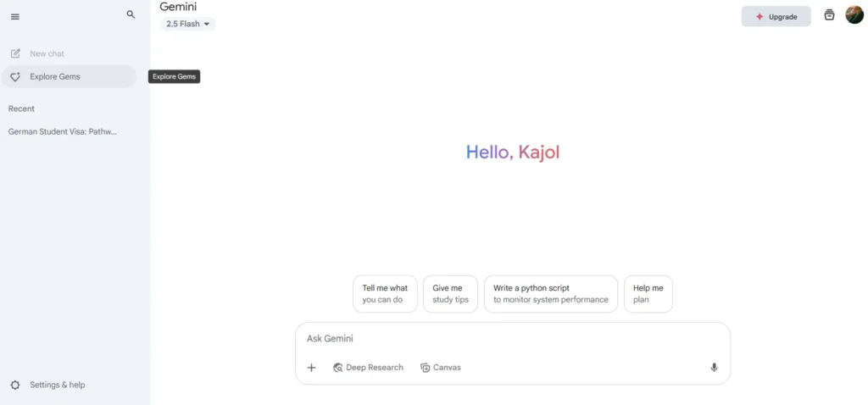This screenshot has width=868, height=405.
Task: Click the 'Hello, Kajol' greeting text
Action: (513, 153)
